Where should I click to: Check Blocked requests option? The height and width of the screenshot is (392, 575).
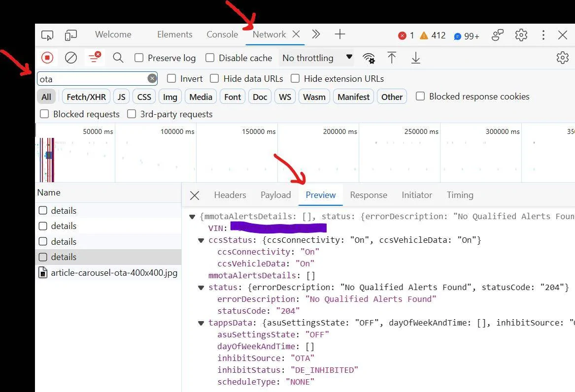tap(44, 114)
